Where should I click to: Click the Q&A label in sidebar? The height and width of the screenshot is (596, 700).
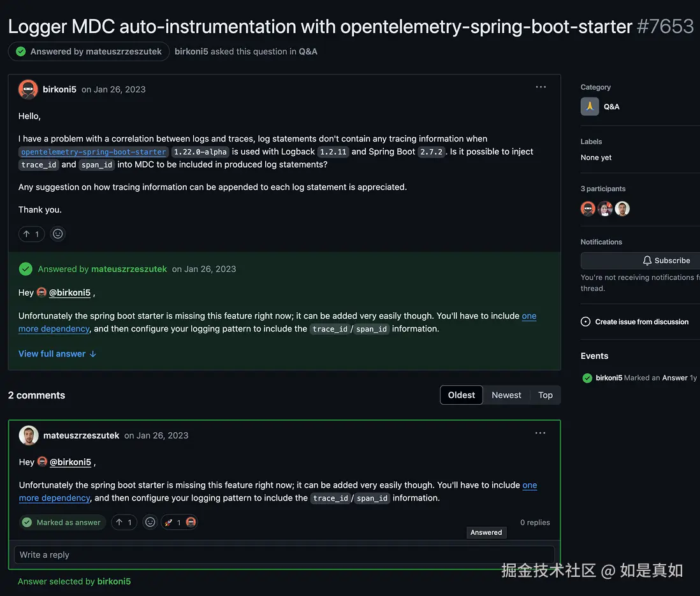[x=611, y=106]
